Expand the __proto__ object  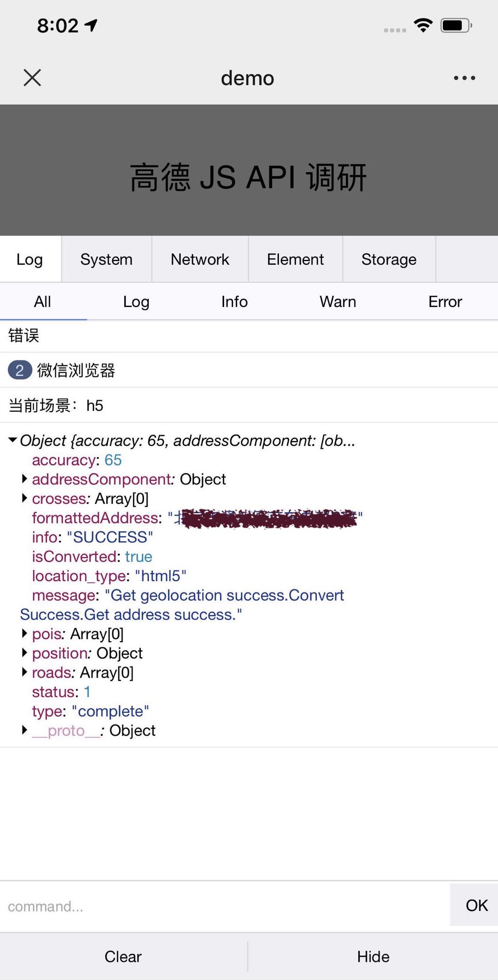click(x=25, y=730)
